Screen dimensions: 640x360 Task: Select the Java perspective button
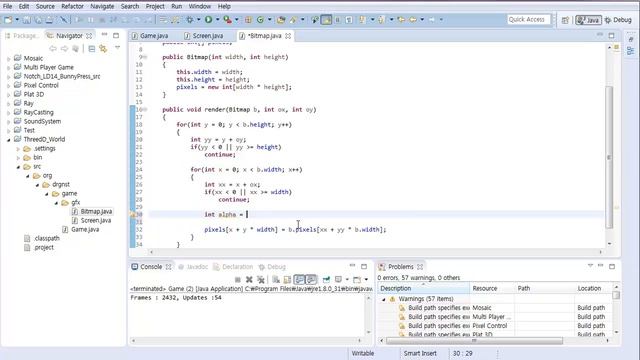pyautogui.click(x=588, y=20)
